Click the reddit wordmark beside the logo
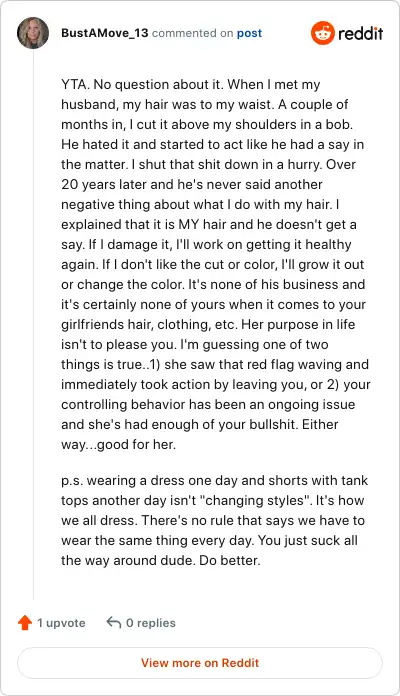This screenshot has width=400, height=696. (360, 33)
